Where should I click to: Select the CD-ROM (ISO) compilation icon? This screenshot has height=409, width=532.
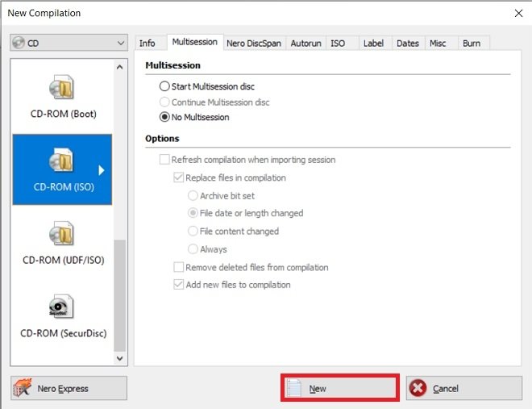coord(61,160)
